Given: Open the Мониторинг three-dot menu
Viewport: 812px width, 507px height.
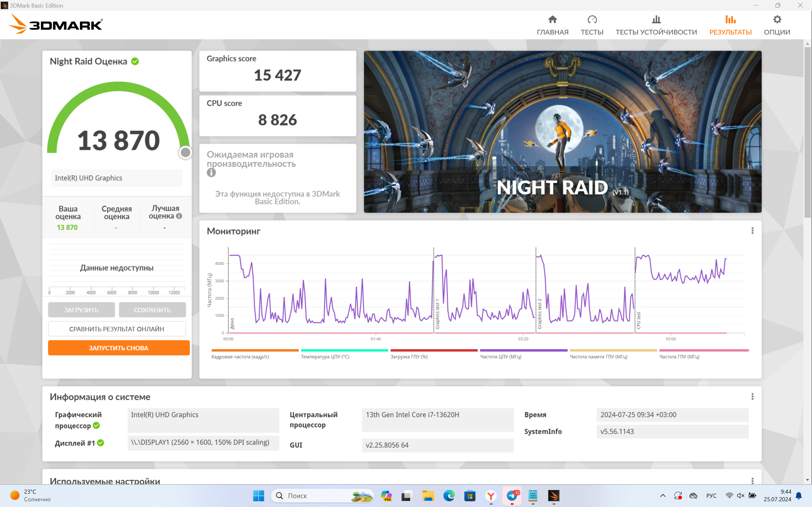Looking at the screenshot, I should coord(752,231).
